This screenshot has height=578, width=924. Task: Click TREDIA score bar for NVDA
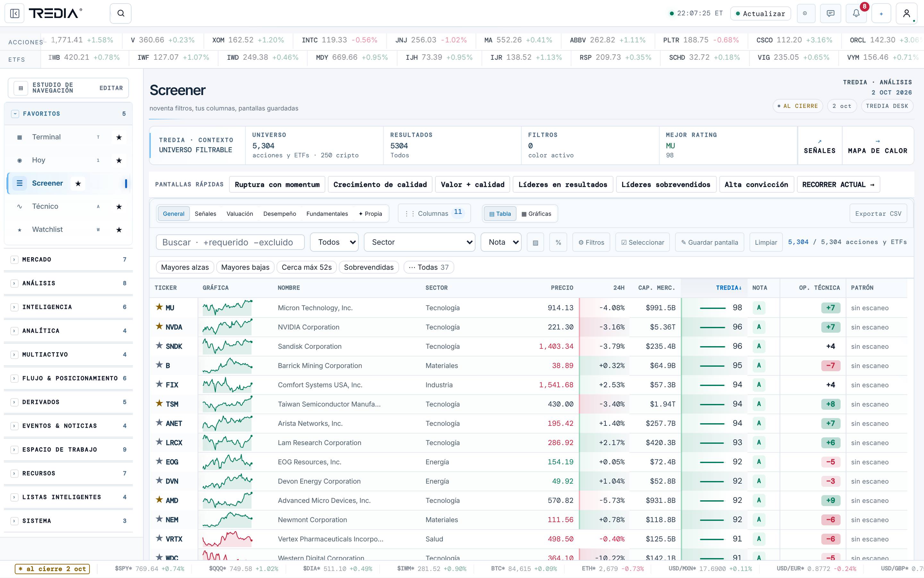(x=713, y=327)
